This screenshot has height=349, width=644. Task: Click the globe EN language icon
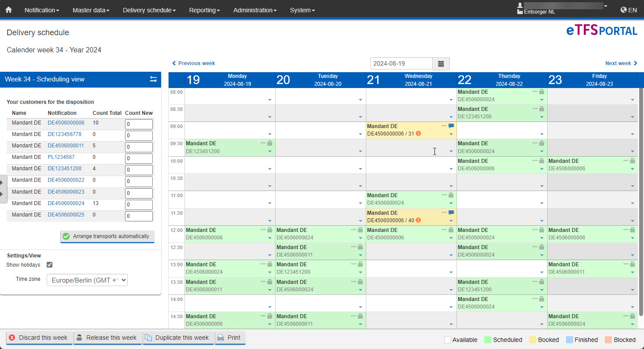tap(623, 10)
